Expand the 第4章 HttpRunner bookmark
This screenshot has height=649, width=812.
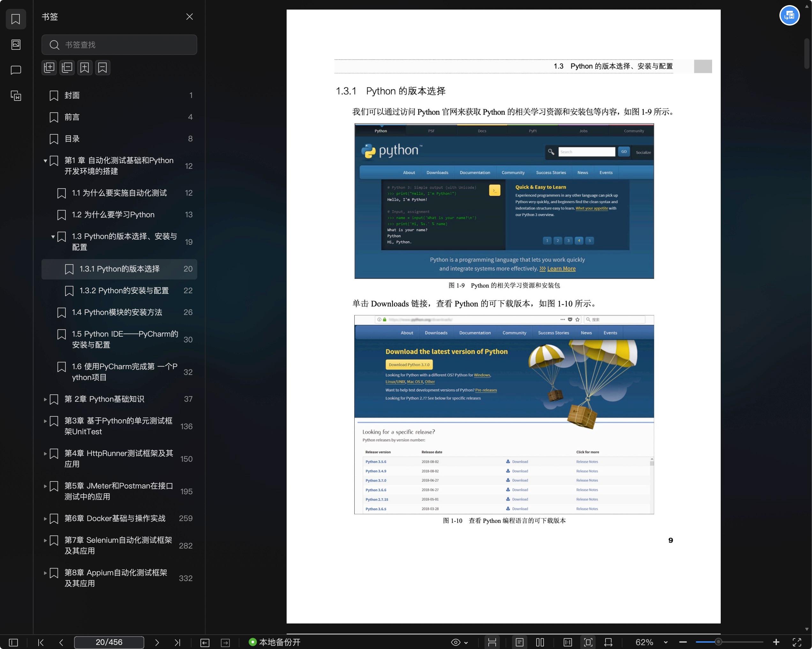click(45, 454)
